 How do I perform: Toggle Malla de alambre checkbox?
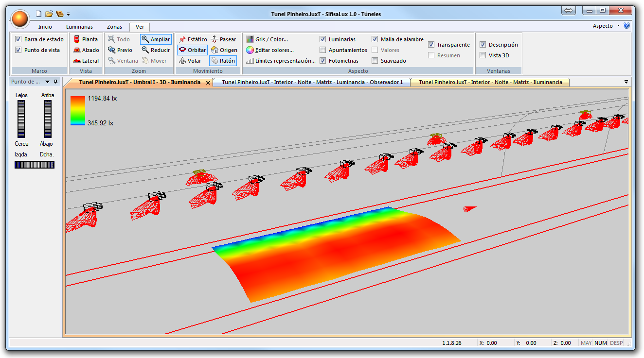click(x=375, y=39)
